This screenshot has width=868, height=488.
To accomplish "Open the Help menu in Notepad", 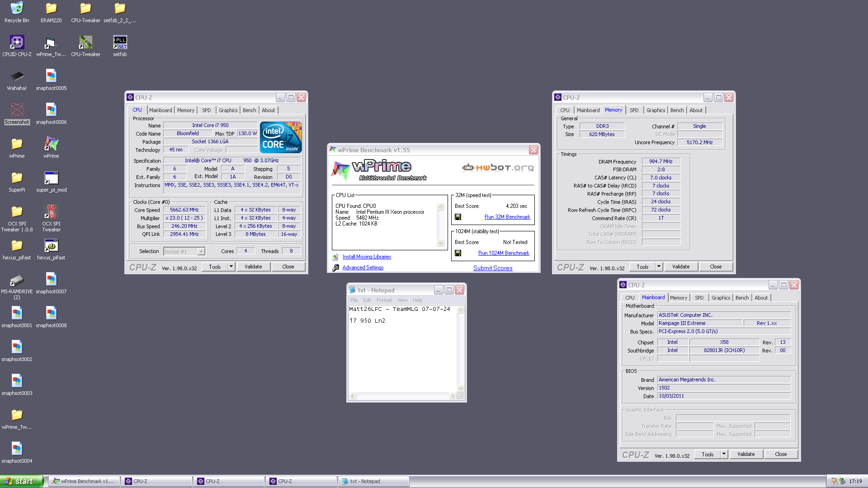I will point(417,300).
